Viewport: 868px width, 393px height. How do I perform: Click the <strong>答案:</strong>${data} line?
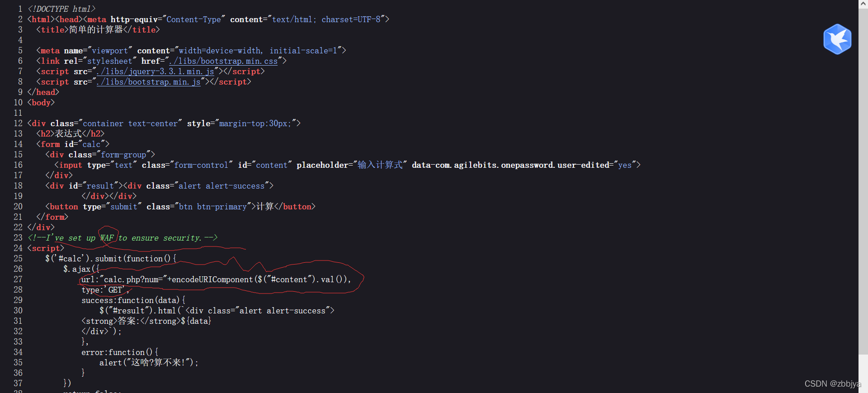point(146,321)
